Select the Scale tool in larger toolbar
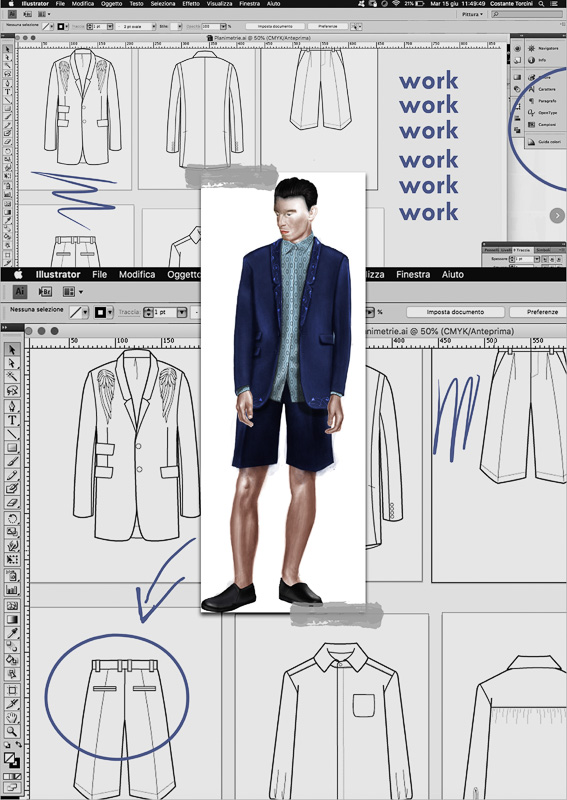This screenshot has height=800, width=567. point(12,532)
